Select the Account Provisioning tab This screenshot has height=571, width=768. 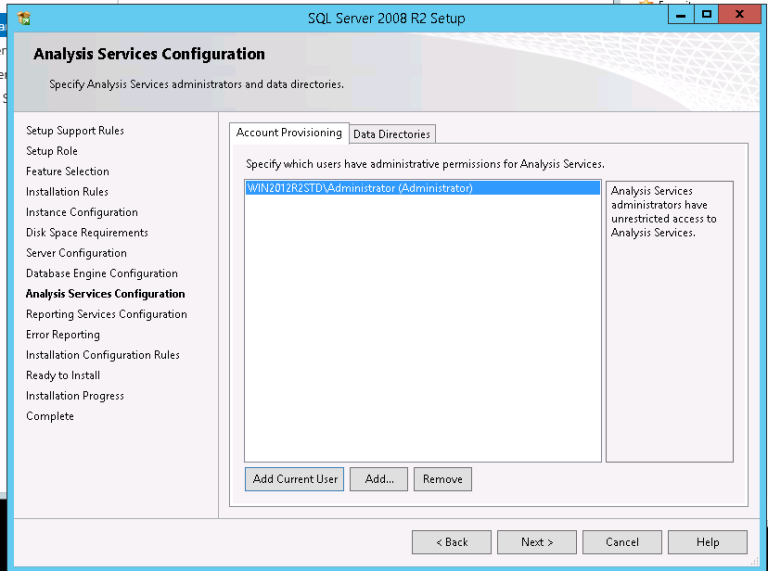point(289,133)
